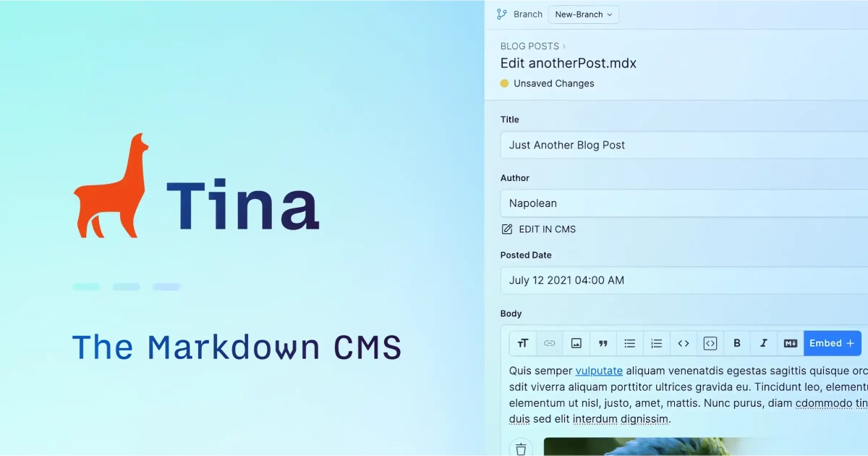Open the heading text style tool
Screen dimensions: 868x456
click(523, 343)
